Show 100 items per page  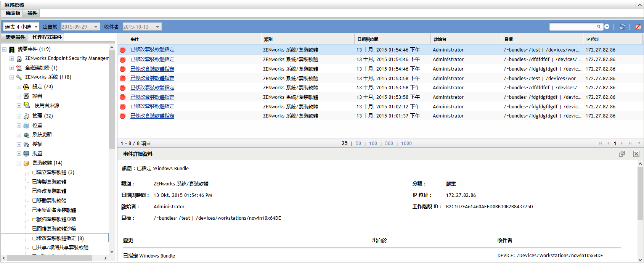click(373, 143)
